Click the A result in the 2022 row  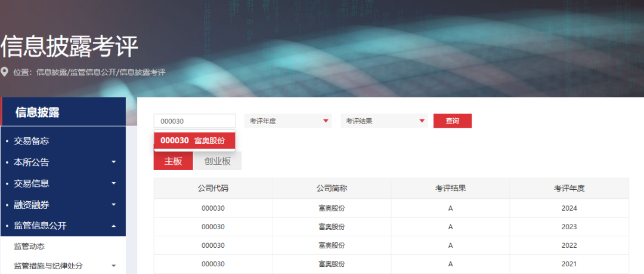pos(451,245)
